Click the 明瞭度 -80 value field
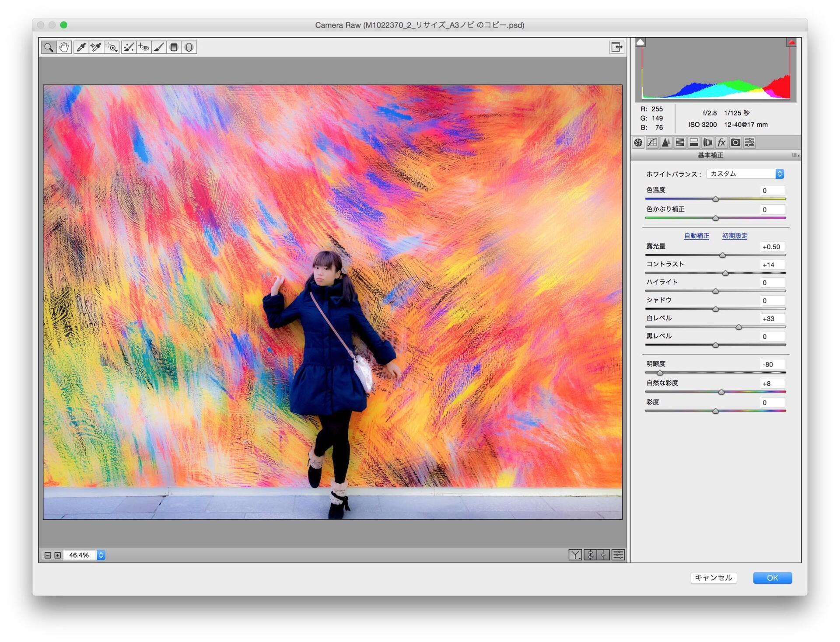840x642 pixels. pyautogui.click(x=772, y=365)
